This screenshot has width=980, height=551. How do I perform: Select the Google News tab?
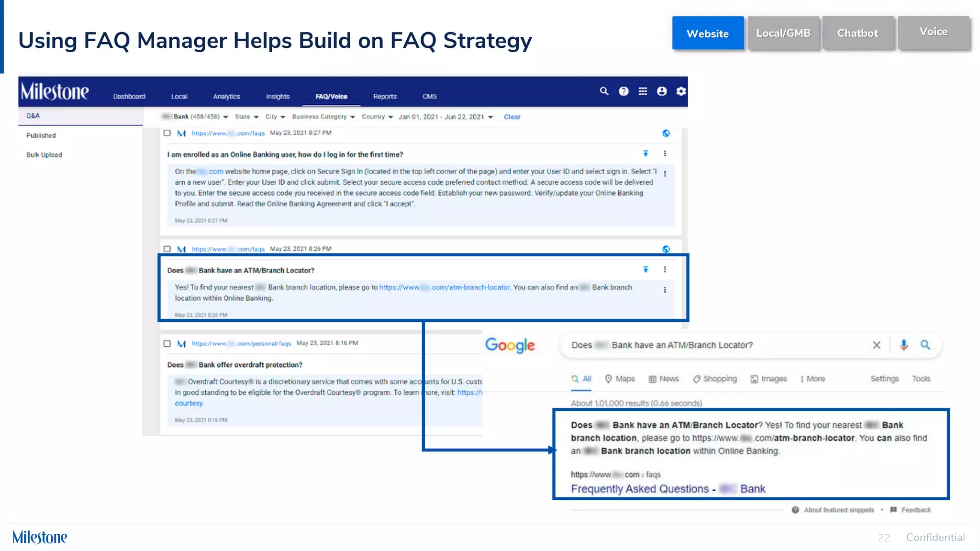[664, 379]
